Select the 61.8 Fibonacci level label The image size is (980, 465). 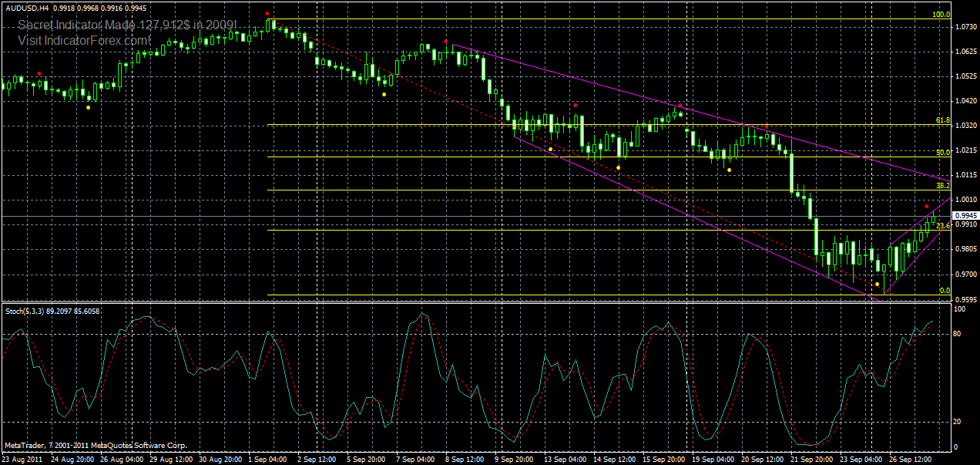click(941, 120)
